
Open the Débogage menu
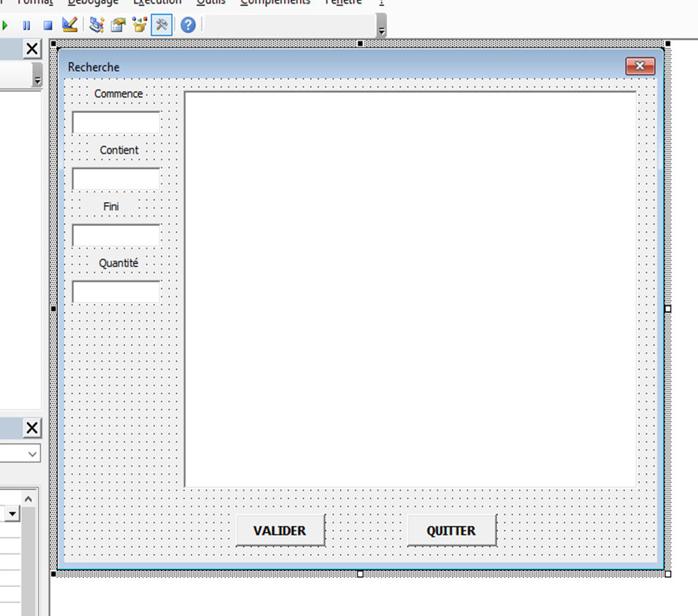pyautogui.click(x=92, y=2)
